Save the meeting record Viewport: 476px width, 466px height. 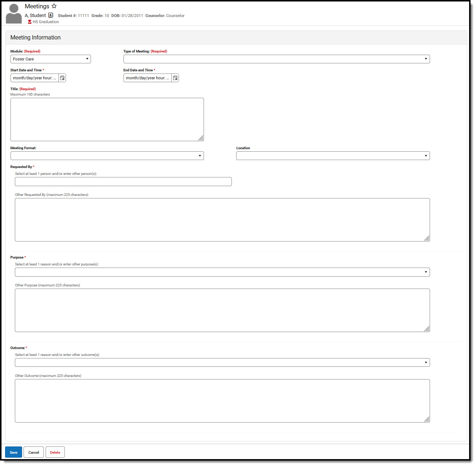[13, 452]
